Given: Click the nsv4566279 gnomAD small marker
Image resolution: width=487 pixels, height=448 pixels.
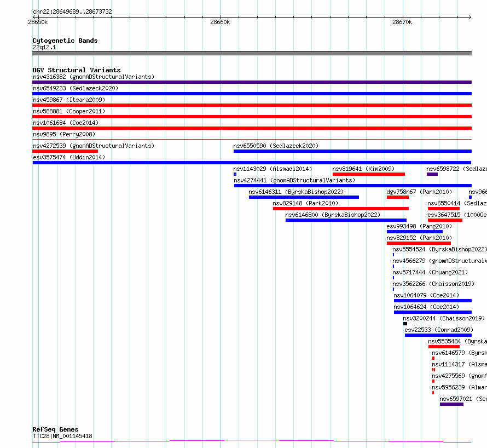Looking at the screenshot, I should [393, 266].
